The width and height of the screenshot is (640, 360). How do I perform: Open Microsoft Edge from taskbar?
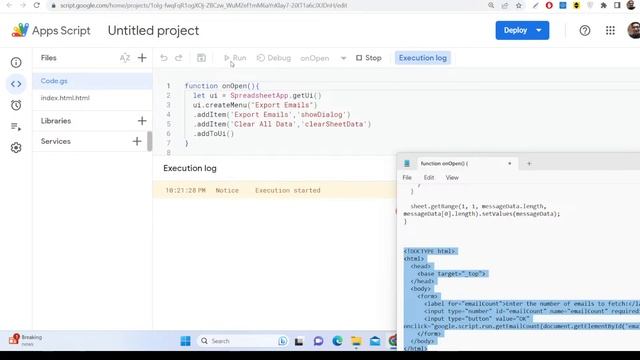pyautogui.click(x=337, y=341)
